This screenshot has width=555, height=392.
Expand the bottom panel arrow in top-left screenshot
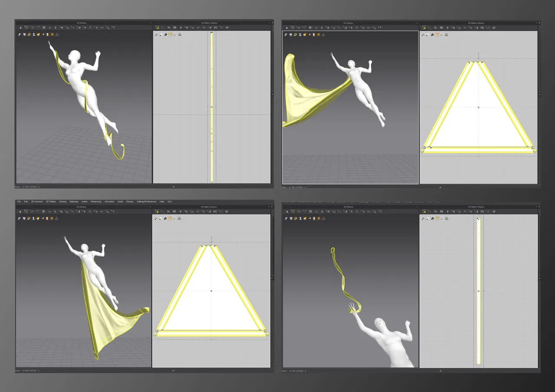point(173,187)
